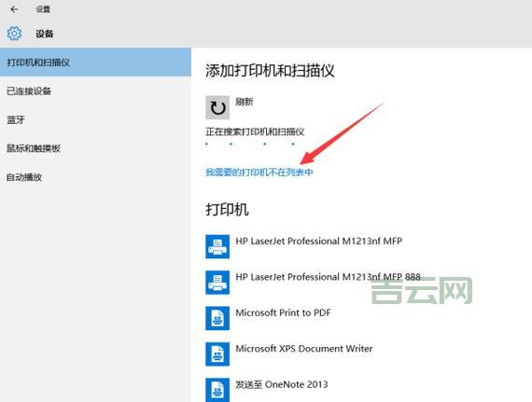The height and width of the screenshot is (402, 532).
Task: Open 已连接设备 section
Action: coord(96,90)
